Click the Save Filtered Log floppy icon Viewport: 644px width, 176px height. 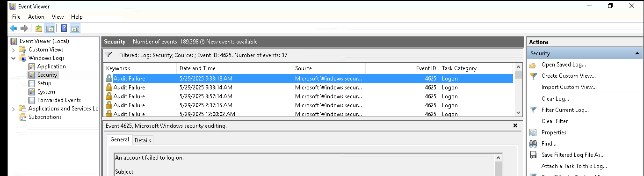[x=533, y=155]
